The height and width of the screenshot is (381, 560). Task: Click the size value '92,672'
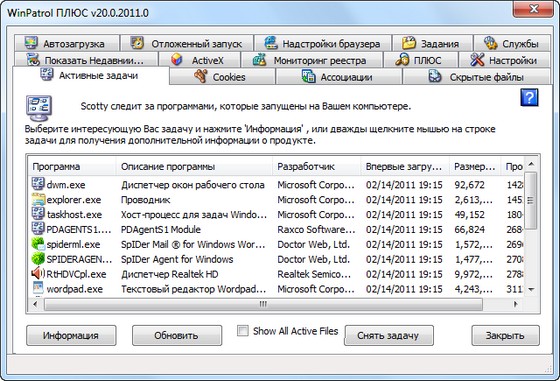pyautogui.click(x=470, y=185)
